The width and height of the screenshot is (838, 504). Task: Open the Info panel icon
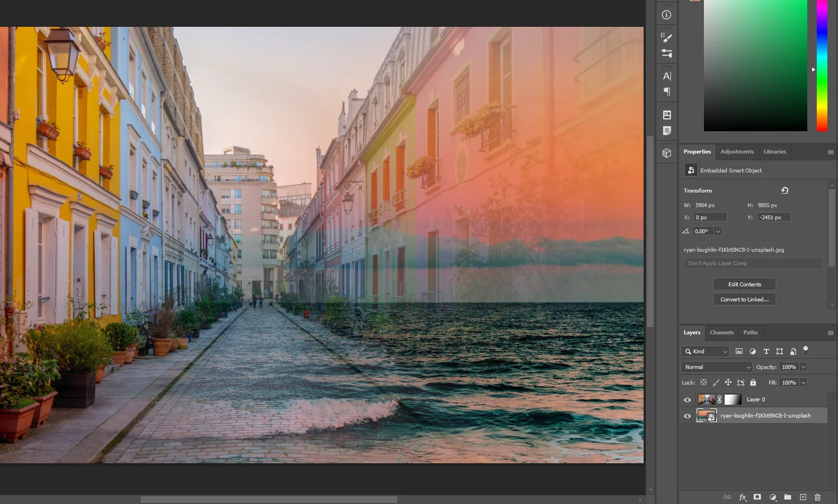666,15
